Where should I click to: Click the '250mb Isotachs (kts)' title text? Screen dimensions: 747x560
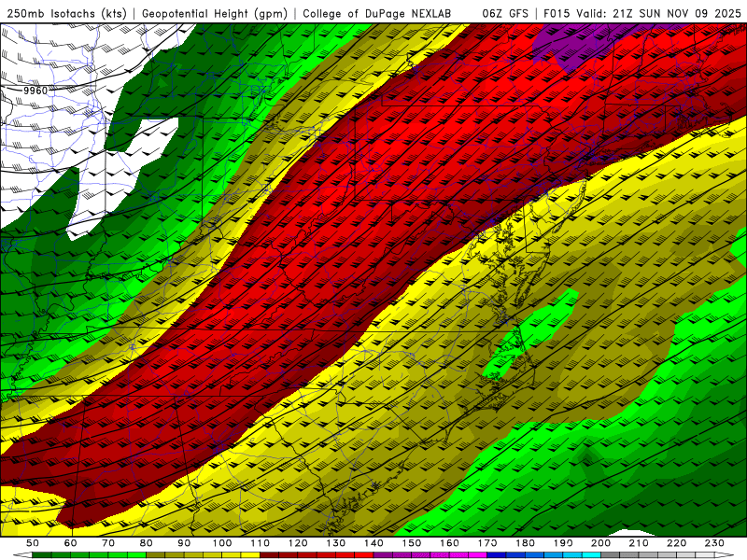point(66,14)
